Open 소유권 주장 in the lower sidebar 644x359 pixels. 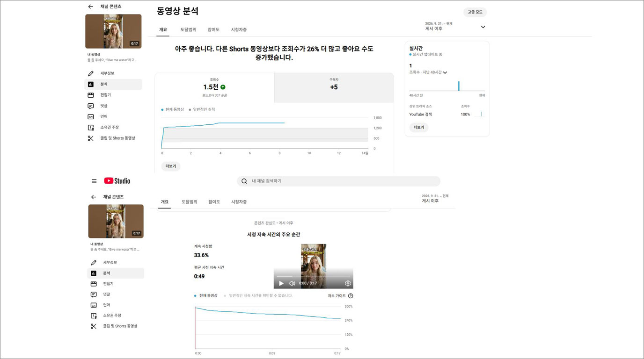point(116,316)
